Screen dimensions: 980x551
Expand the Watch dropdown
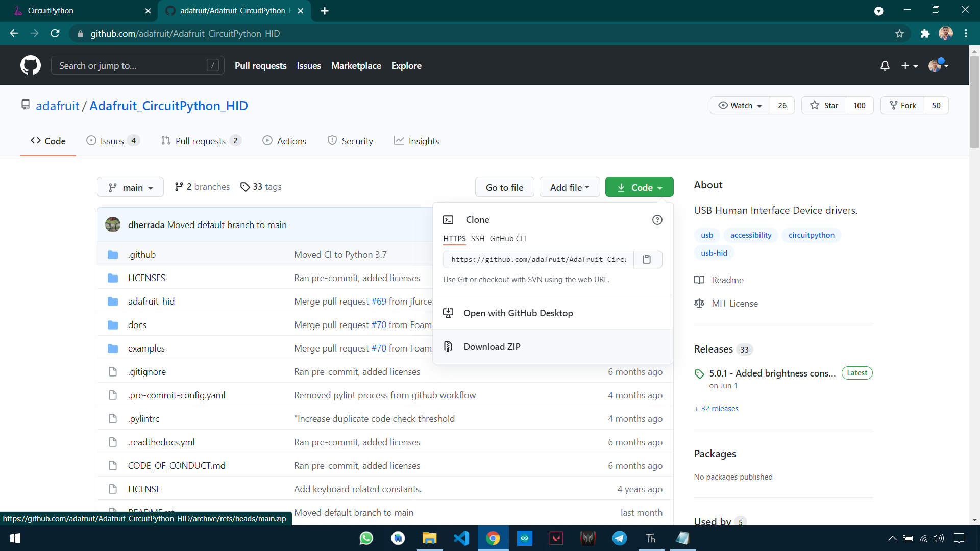pyautogui.click(x=740, y=106)
